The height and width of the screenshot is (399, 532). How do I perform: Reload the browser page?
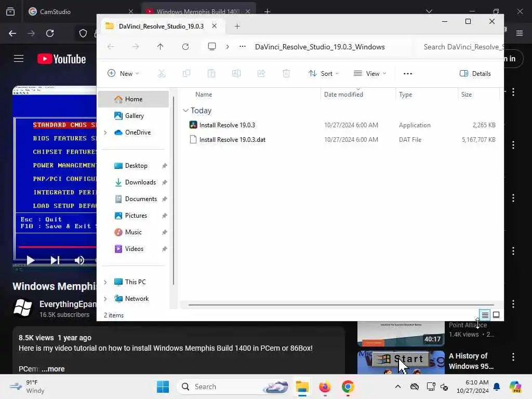50,33
